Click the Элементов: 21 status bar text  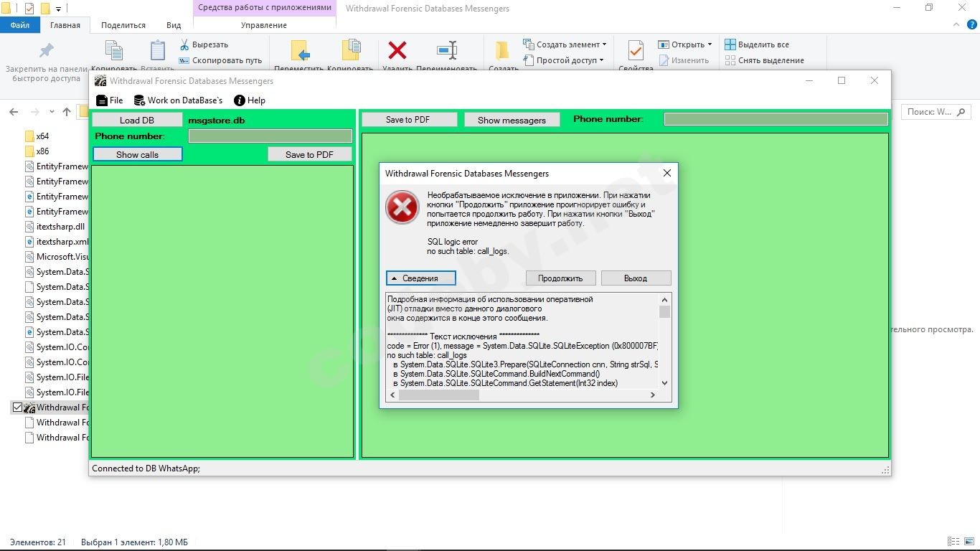[x=38, y=542]
